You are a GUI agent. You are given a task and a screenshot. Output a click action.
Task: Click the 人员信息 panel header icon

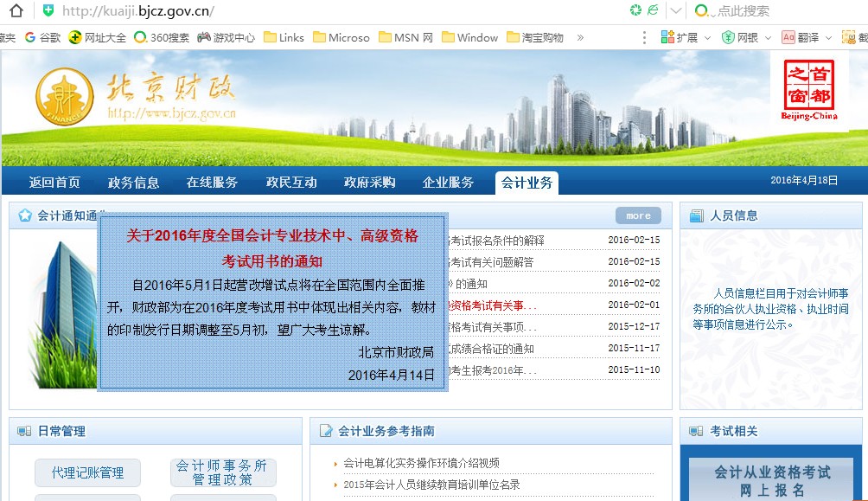point(697,215)
